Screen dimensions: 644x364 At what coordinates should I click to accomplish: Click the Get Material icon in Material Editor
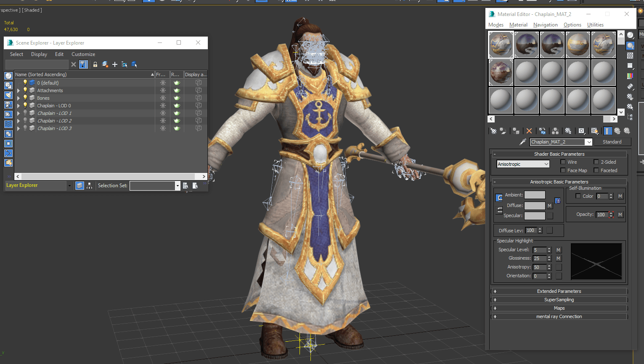pos(493,131)
